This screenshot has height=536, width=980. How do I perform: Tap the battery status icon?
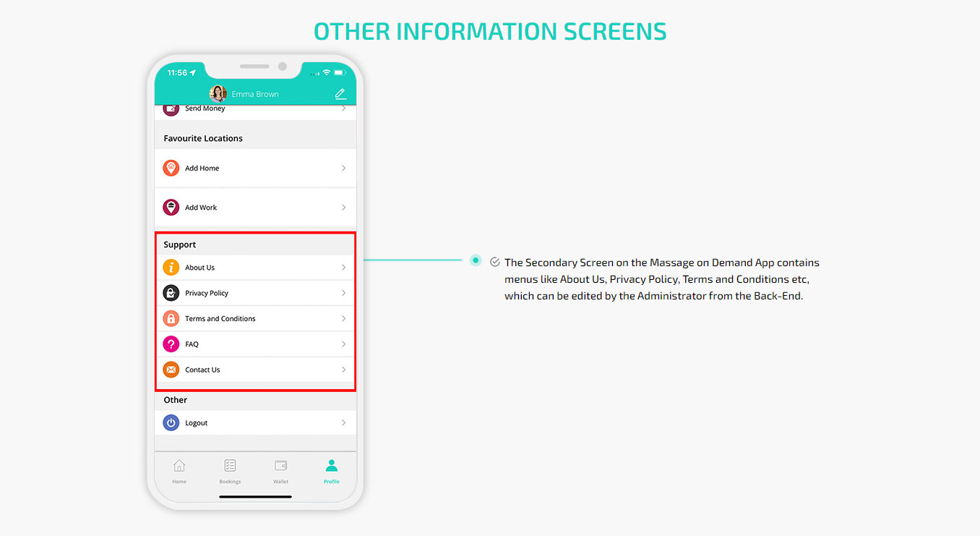tap(339, 73)
